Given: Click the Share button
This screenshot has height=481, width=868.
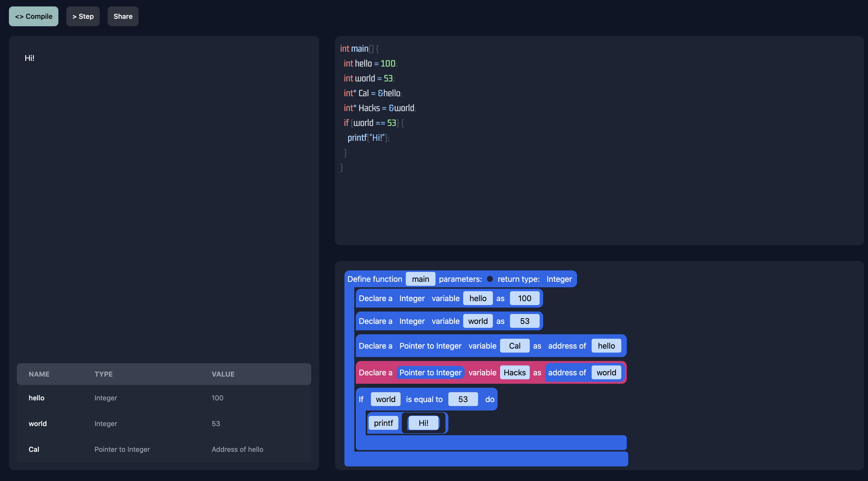Looking at the screenshot, I should pos(123,16).
